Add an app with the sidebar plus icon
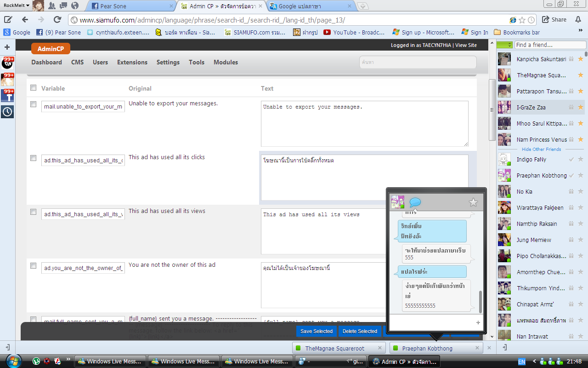588x368 pixels. 7,47
